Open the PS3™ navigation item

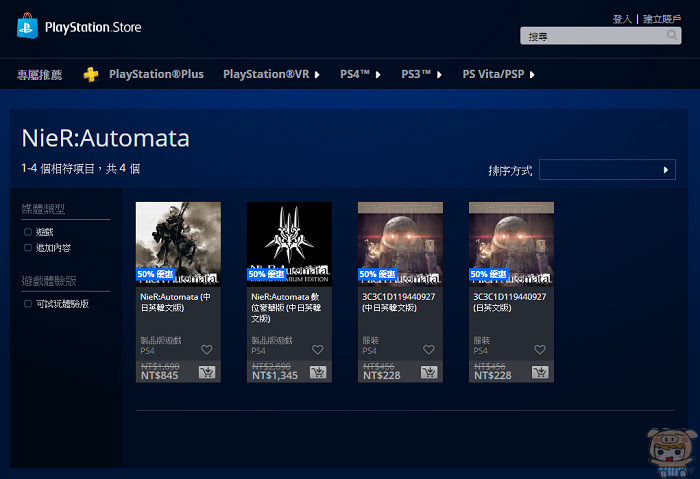[416, 74]
